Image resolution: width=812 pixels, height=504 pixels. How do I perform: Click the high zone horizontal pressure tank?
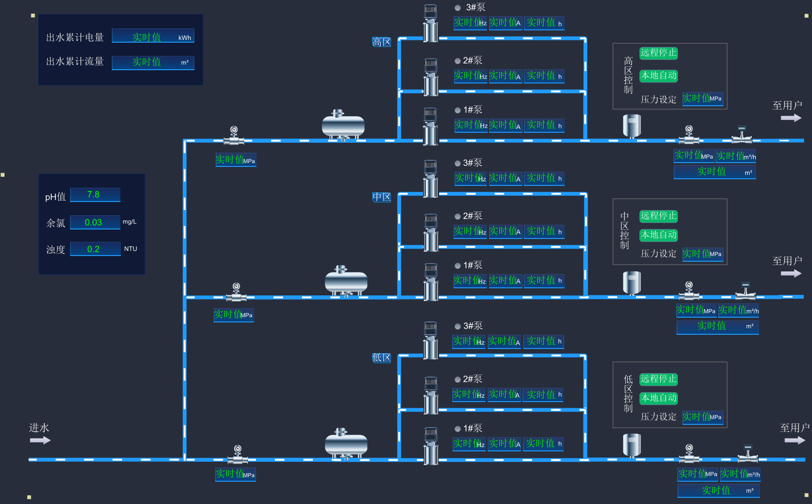(343, 126)
